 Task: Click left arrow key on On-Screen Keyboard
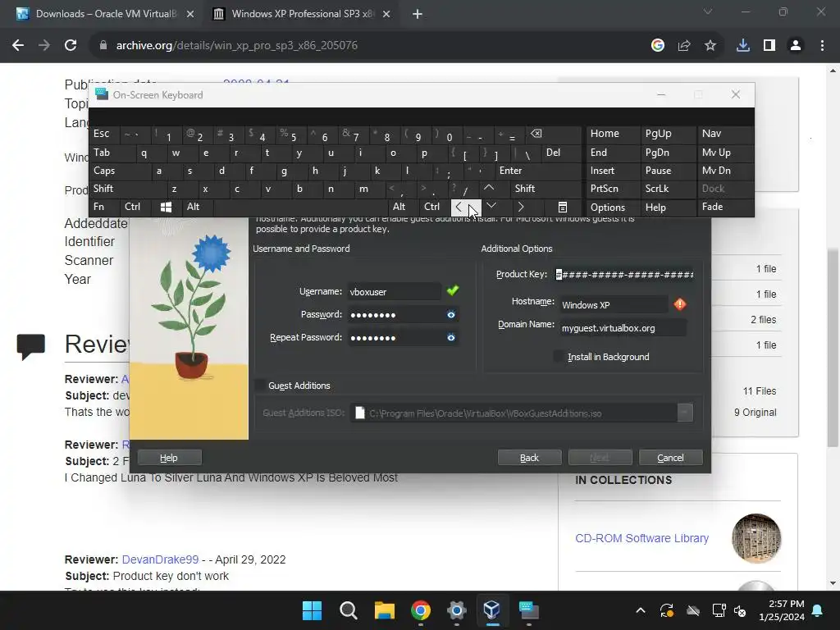(466, 208)
